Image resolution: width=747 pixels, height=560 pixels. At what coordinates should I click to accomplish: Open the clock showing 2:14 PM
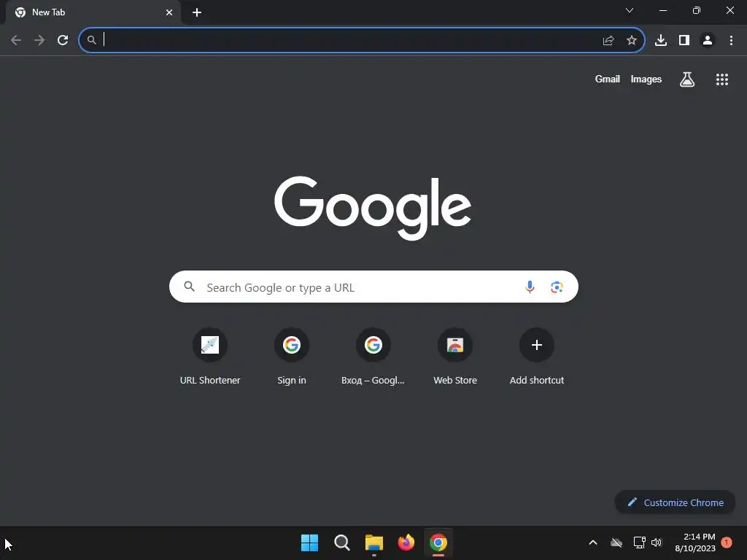pos(695,542)
